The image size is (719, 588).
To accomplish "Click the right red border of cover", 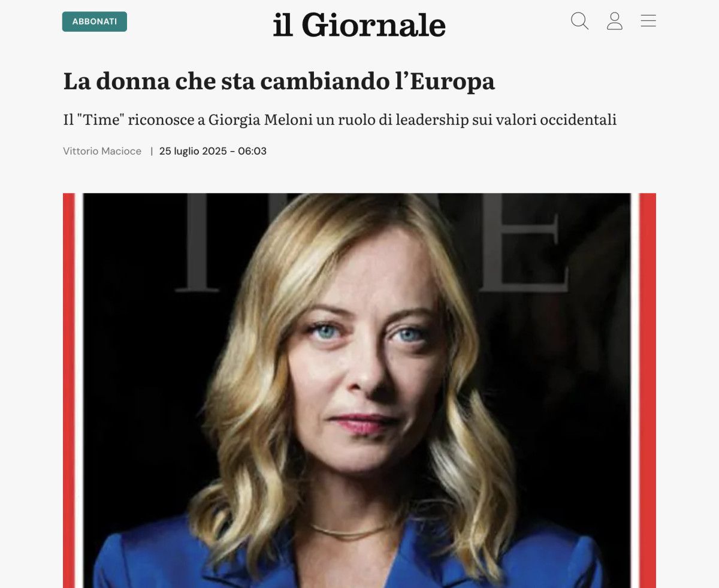I will coord(648,390).
